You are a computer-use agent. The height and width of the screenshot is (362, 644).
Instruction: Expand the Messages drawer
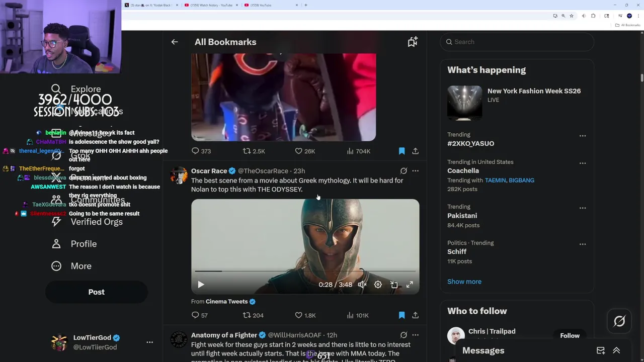616,350
